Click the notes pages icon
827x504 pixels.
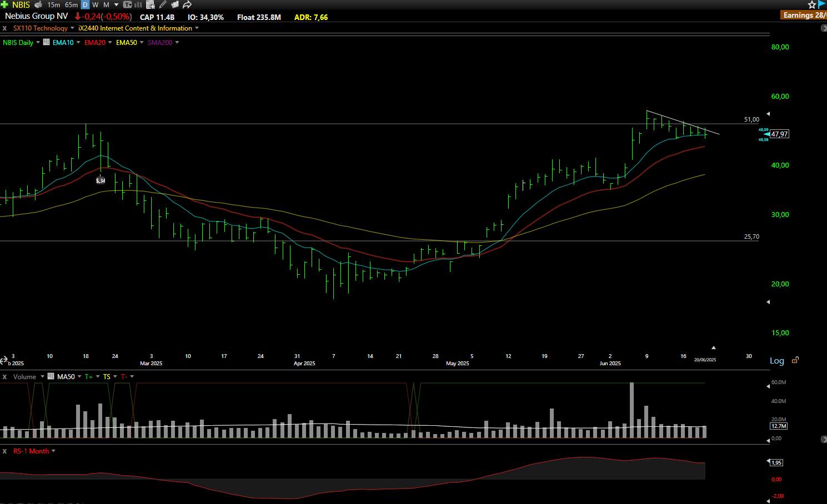pyautogui.click(x=174, y=4)
